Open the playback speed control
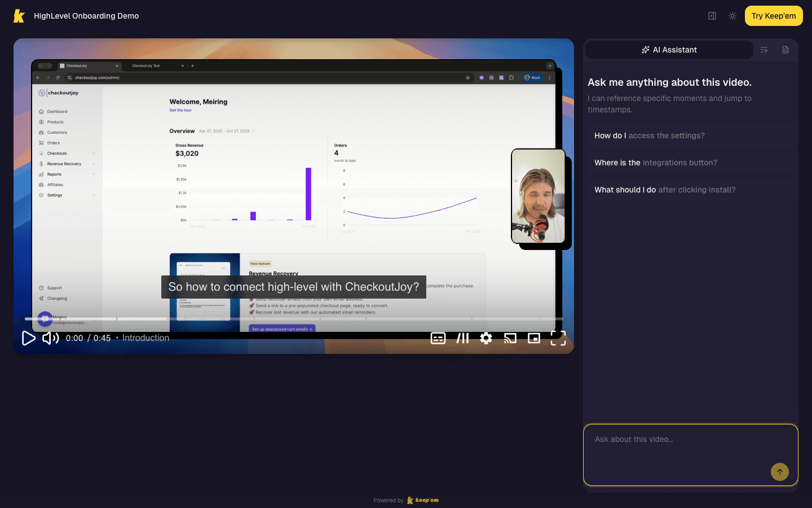812x508 pixels. [462, 338]
